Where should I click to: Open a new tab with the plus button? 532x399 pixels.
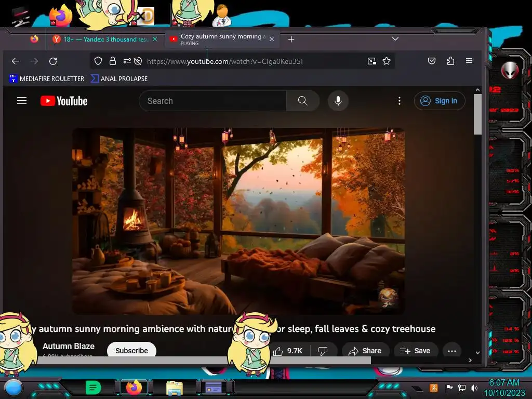[x=291, y=39]
